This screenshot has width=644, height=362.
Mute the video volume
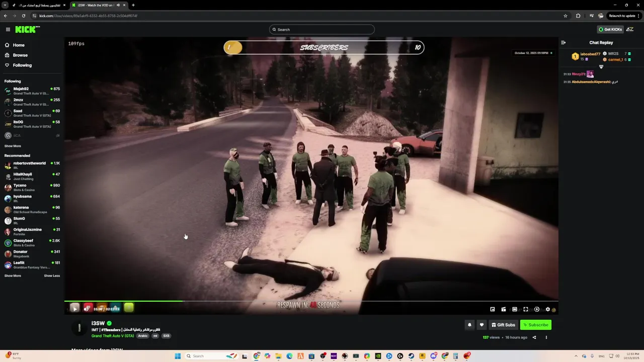click(86, 309)
